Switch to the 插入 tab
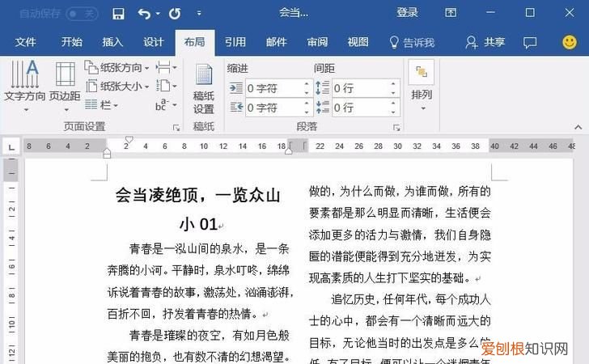 (112, 42)
